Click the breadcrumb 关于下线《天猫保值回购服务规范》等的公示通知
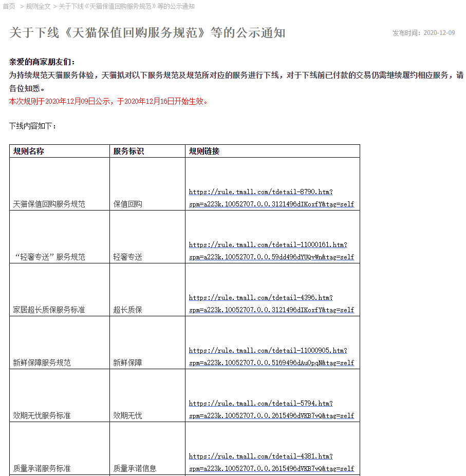466x476 pixels. 127,6
